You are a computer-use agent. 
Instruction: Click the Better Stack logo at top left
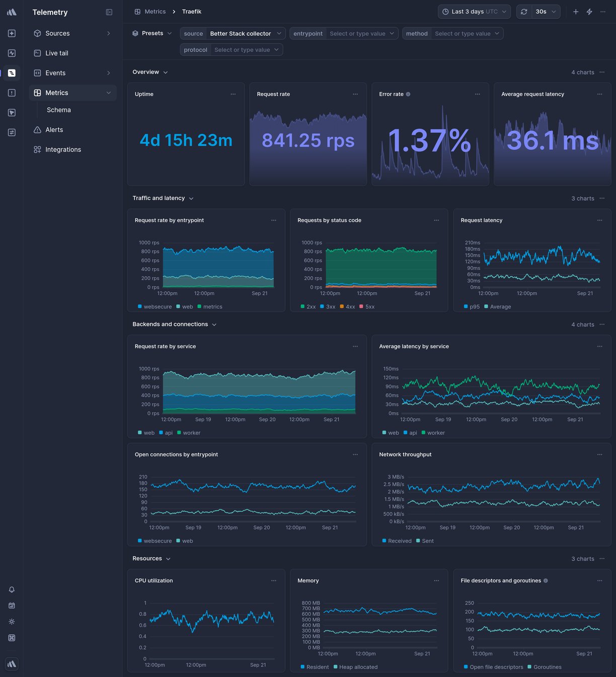coord(12,12)
